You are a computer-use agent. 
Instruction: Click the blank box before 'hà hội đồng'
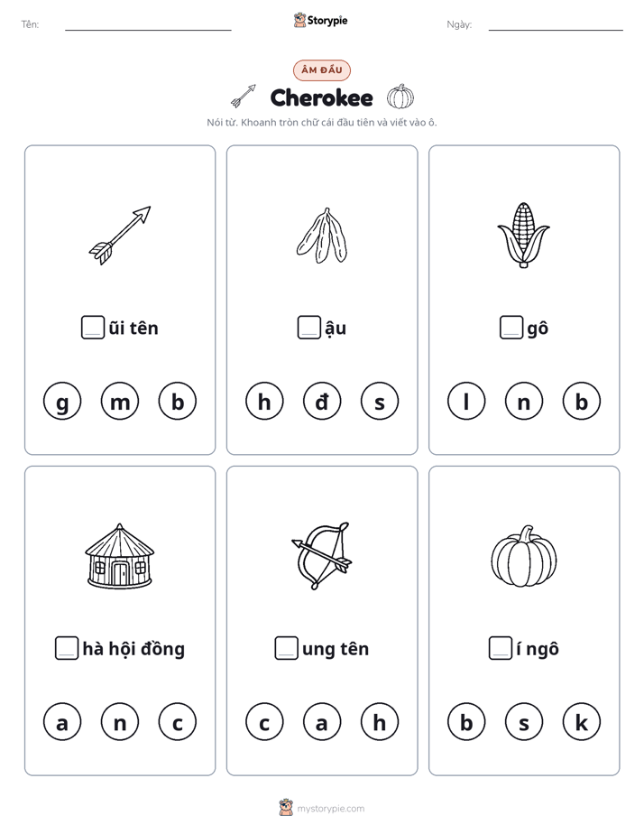(x=67, y=648)
